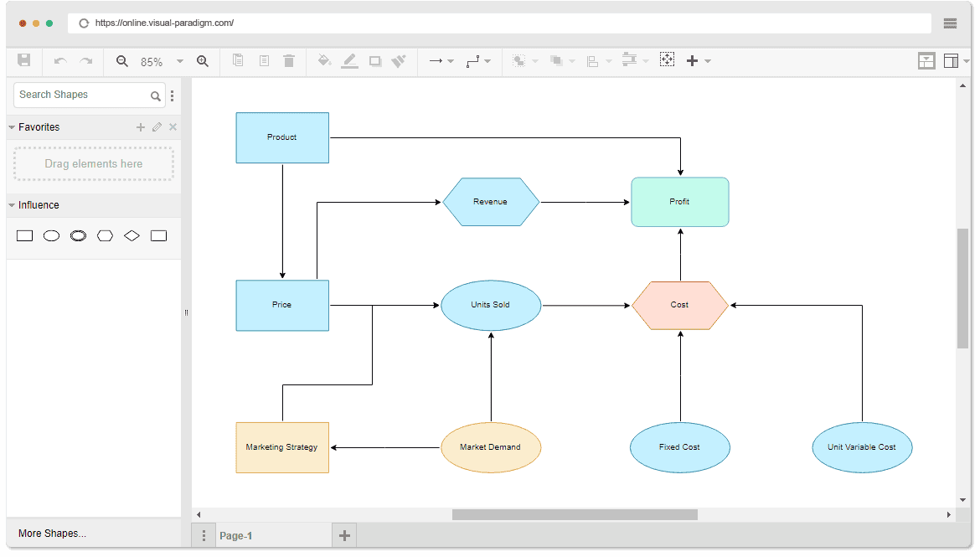980x557 pixels.
Task: Collapse the Favorites section
Action: [x=12, y=126]
